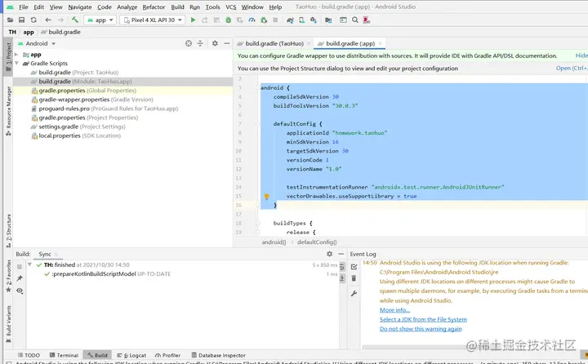Select build.gradle (Project: TaoHuo) file
The height and width of the screenshot is (364, 588).
click(78, 73)
